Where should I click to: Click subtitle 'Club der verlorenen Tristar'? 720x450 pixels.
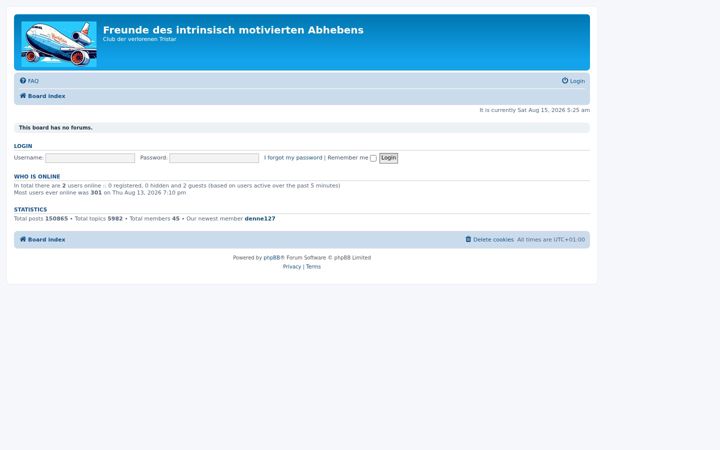140,39
